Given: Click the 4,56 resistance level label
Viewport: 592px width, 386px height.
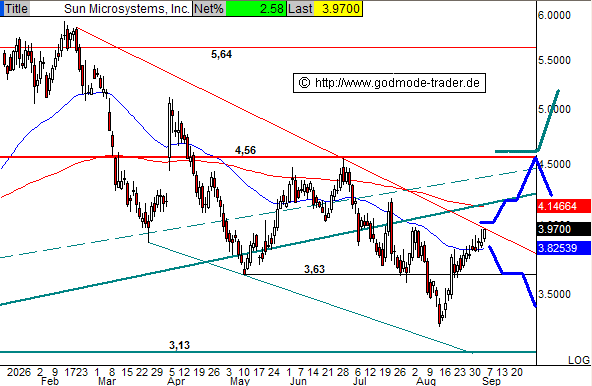Looking at the screenshot, I should (245, 150).
